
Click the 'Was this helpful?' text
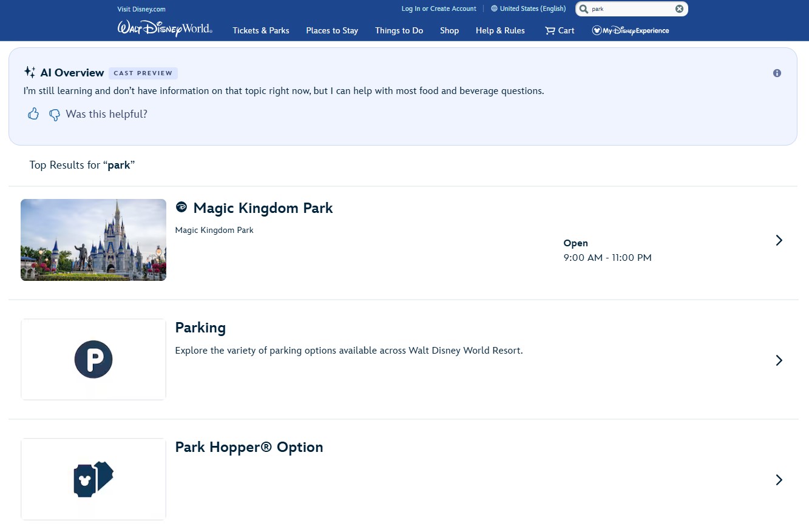click(106, 114)
